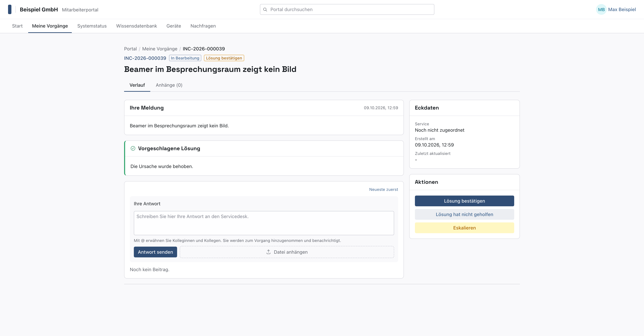The width and height of the screenshot is (644, 336).
Task: Click the Meine Vorgänge breadcrumb link
Action: click(x=159, y=49)
